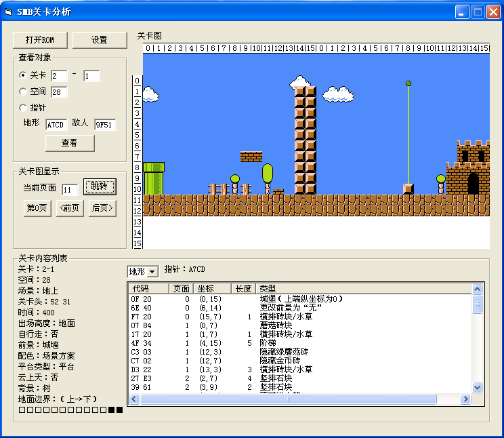Click the list vertical scrollbar thumb
Viewport: 504px width, 438px height.
(x=478, y=304)
